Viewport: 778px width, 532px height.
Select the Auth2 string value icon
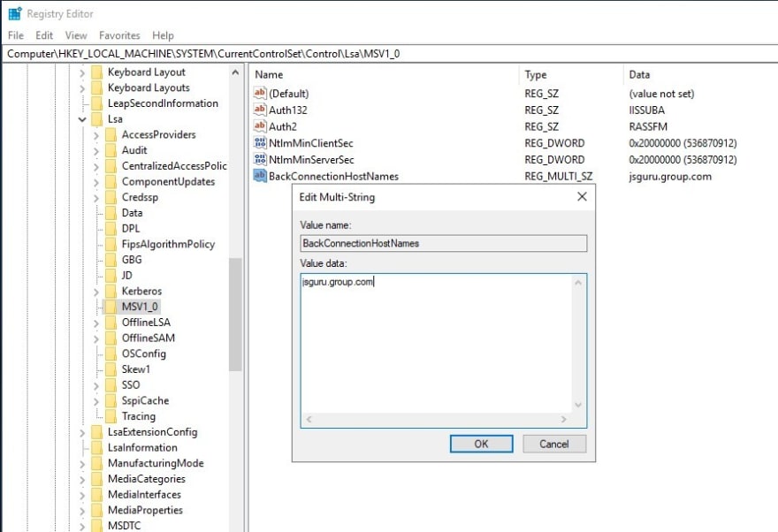tap(260, 126)
